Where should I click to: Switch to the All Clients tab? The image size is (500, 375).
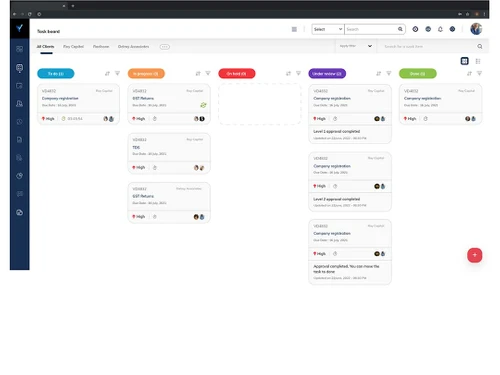tap(45, 47)
